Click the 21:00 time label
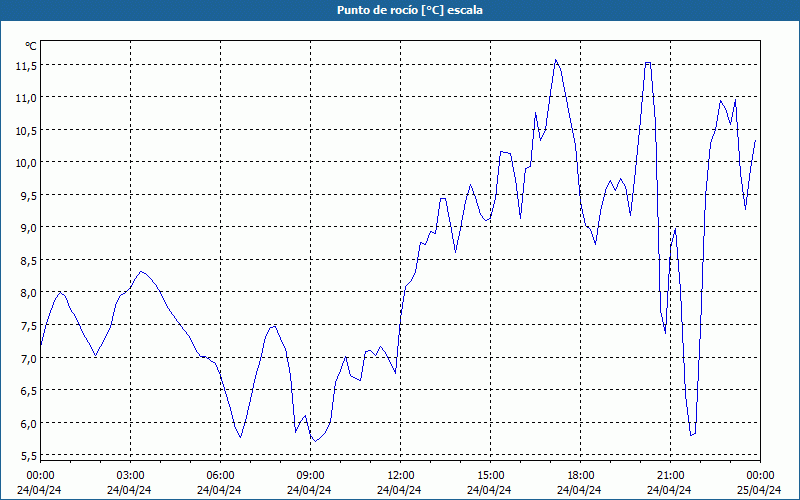This screenshot has width=800, height=500. [670, 476]
